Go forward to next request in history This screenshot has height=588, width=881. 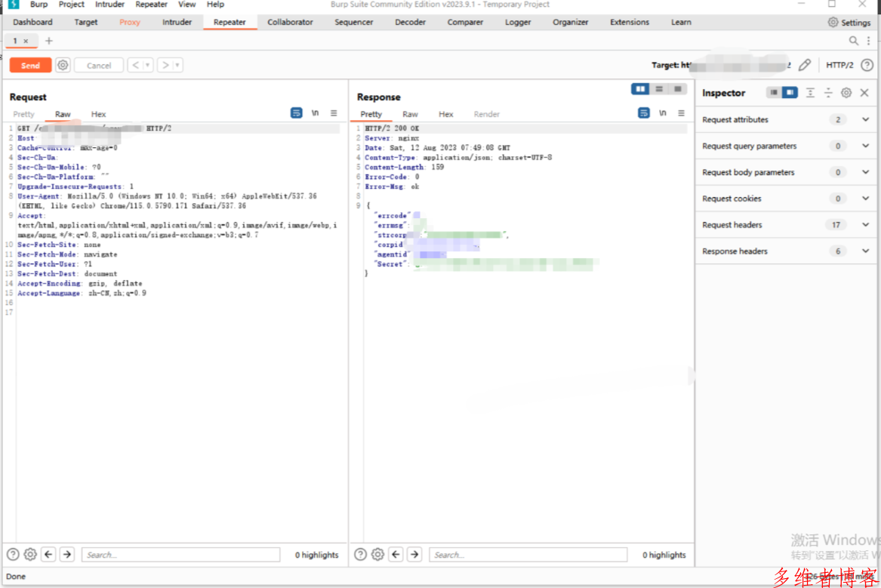coord(165,65)
